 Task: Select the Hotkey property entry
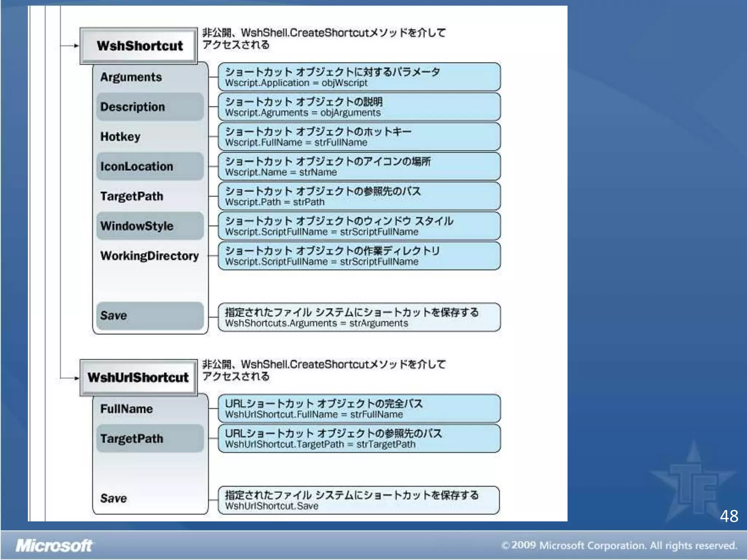[x=120, y=137]
